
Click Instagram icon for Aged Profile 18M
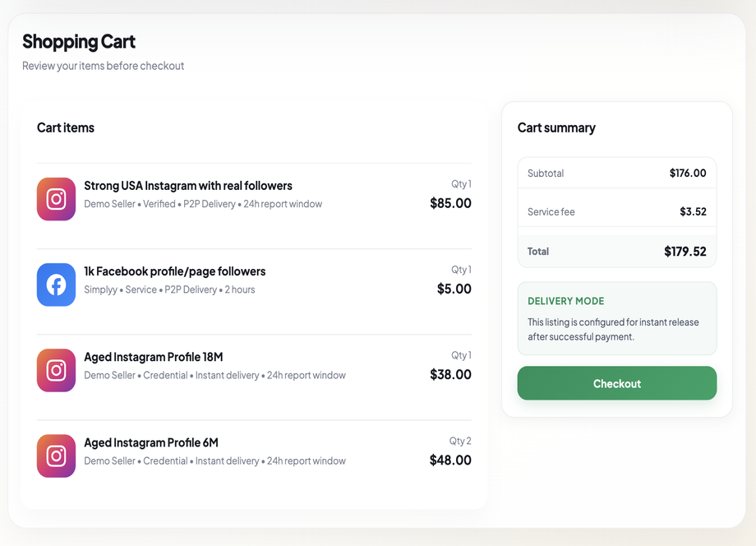pos(56,370)
